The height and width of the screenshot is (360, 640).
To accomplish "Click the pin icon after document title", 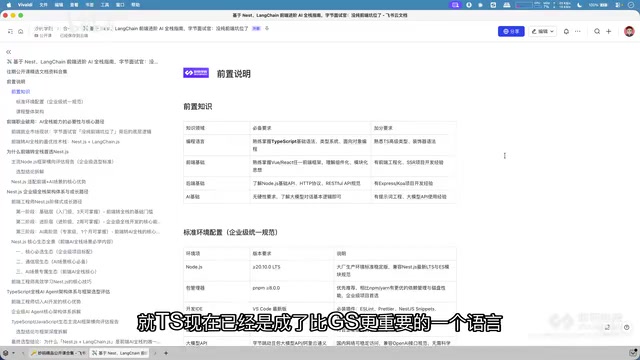I will [x=267, y=29].
